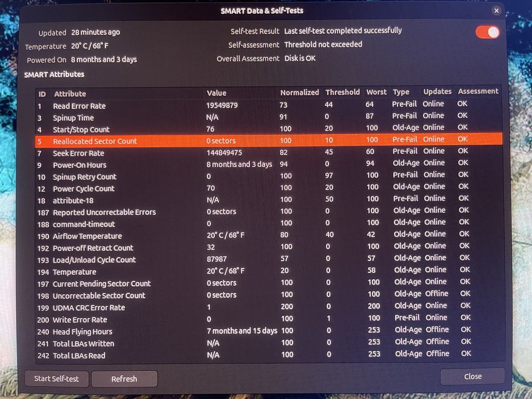532x399 pixels.
Task: Click the 'Threshold not exceeded' text
Action: [323, 44]
